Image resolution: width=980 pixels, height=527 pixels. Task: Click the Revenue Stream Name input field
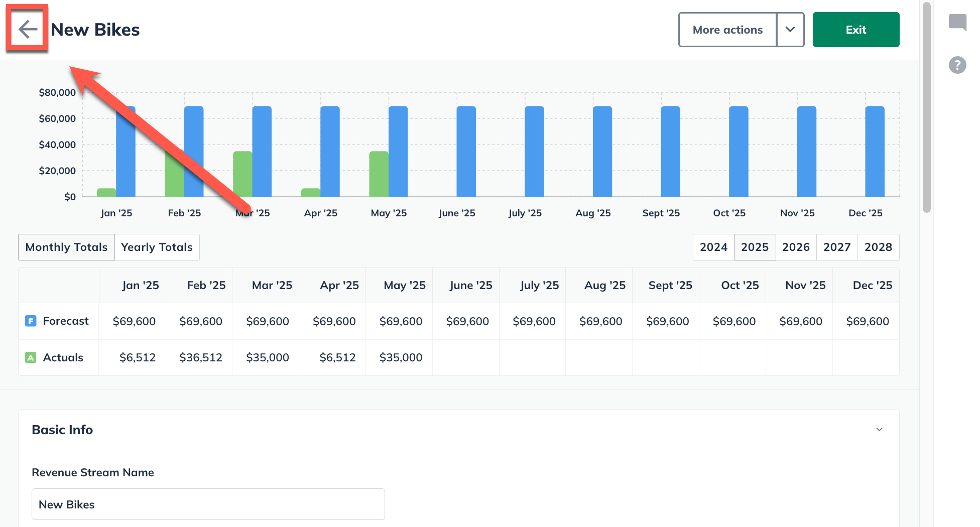(208, 504)
